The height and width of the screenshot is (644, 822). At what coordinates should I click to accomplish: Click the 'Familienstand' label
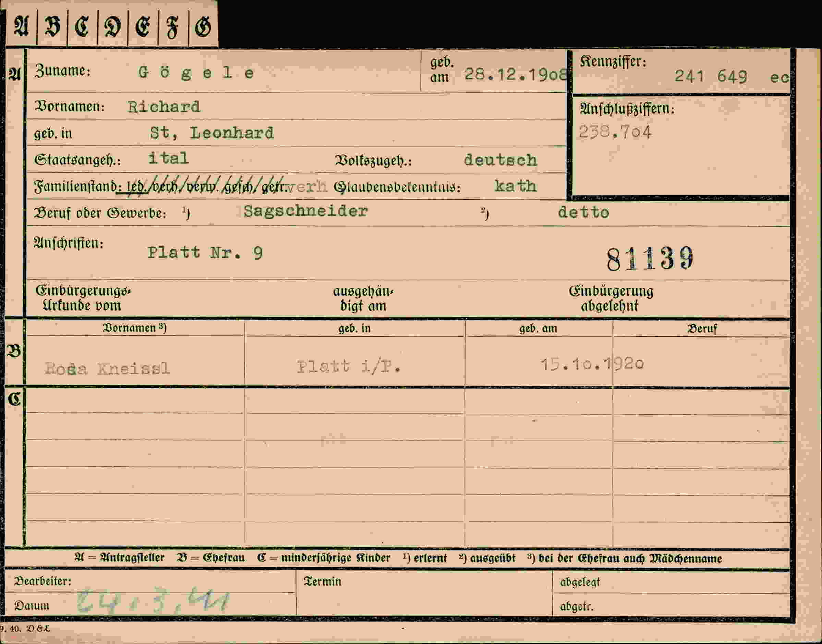click(x=75, y=187)
